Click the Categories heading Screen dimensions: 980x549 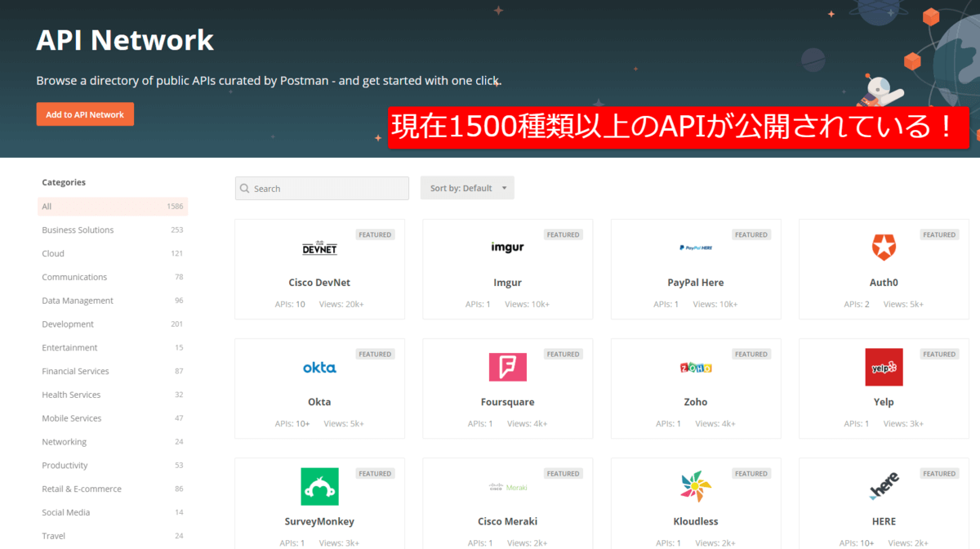coord(64,182)
